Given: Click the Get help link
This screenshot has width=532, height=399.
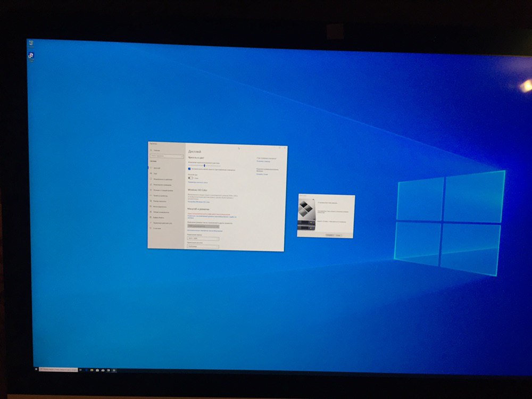Looking at the screenshot, I should 263,161.
